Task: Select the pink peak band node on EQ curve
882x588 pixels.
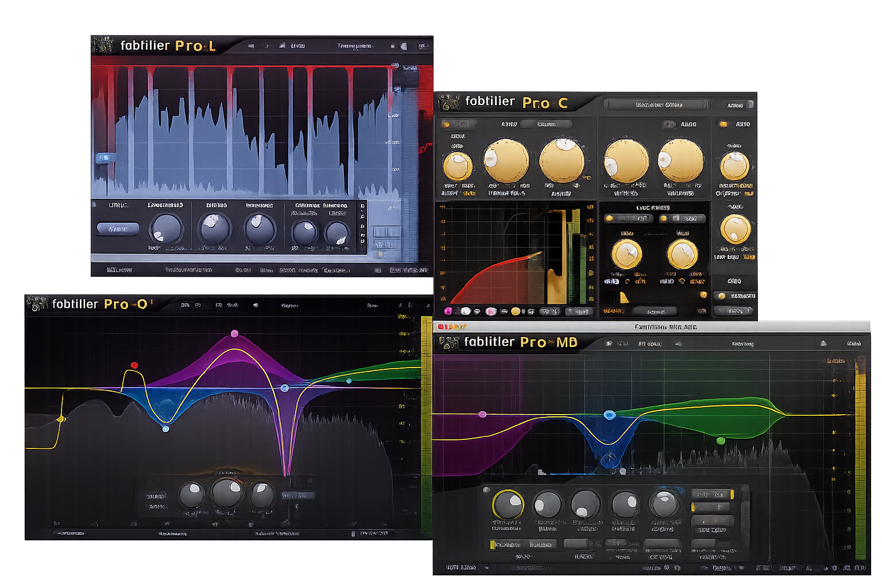Action: (234, 334)
